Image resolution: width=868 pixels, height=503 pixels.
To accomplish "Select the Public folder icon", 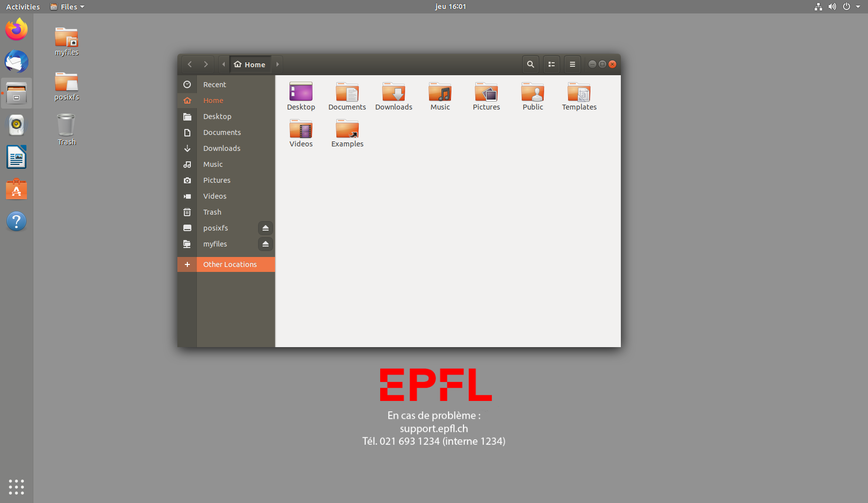I will [533, 97].
